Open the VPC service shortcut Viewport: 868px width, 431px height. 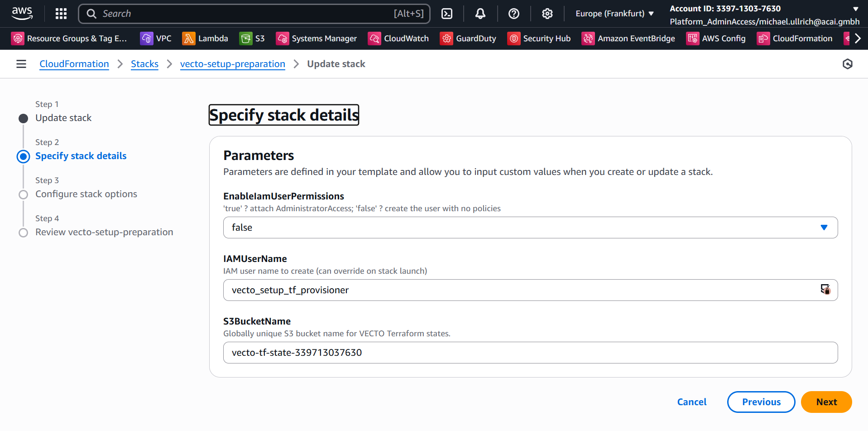tap(156, 39)
